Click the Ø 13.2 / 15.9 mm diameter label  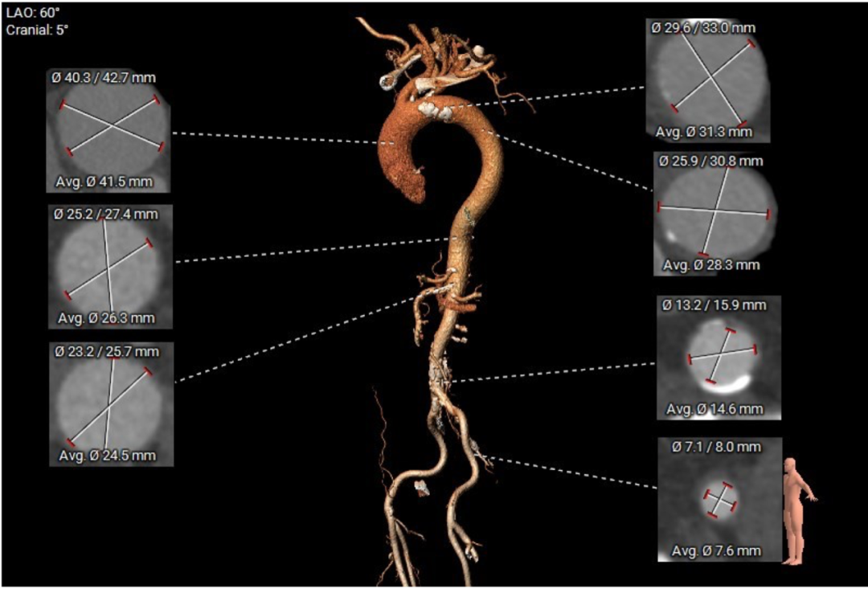click(714, 305)
